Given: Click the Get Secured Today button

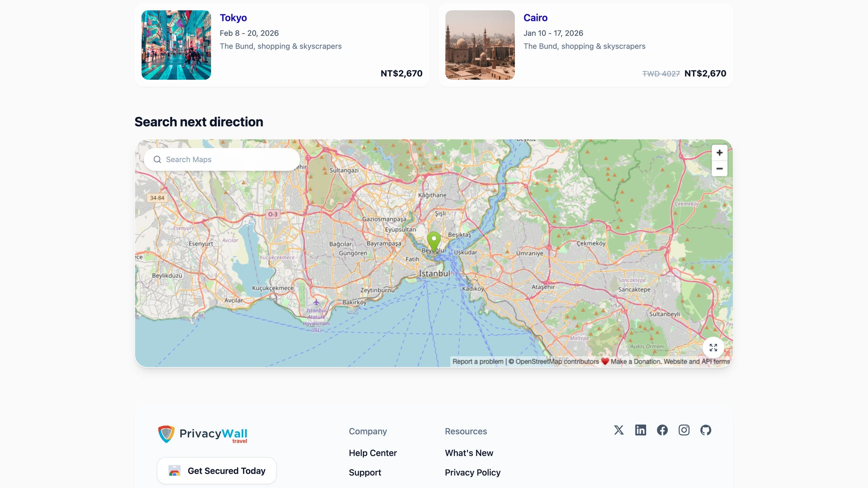Looking at the screenshot, I should 217,471.
